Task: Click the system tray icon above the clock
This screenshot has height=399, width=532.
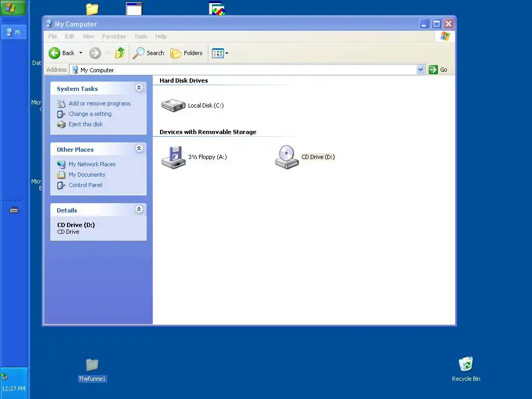Action: pos(4,376)
